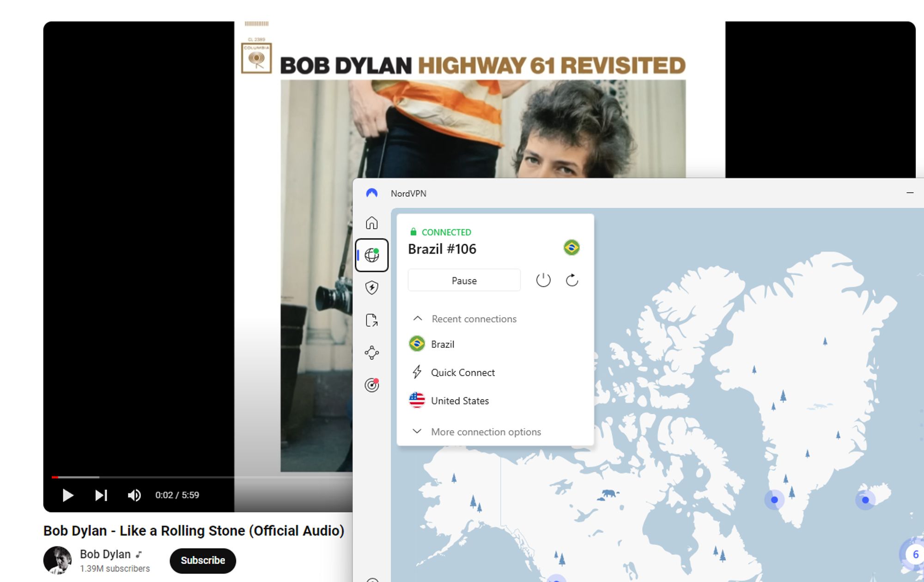Screen dimensions: 924x582
Task: Click the power/disconnect icon in NordVPN
Action: (543, 279)
